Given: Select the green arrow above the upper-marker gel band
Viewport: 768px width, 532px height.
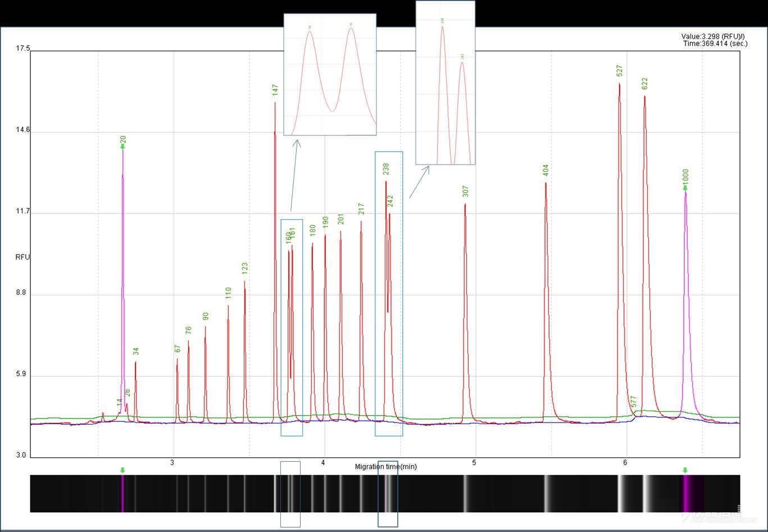Looking at the screenshot, I should click(x=685, y=470).
